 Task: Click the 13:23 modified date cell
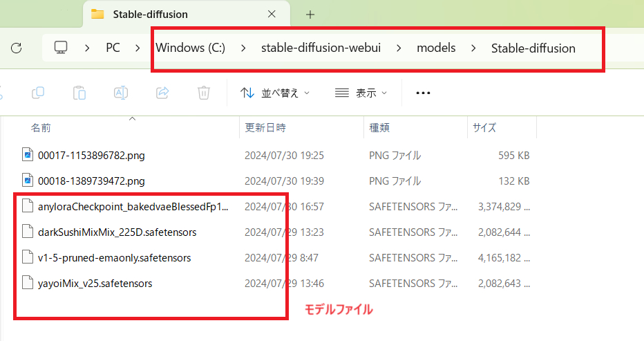point(284,232)
